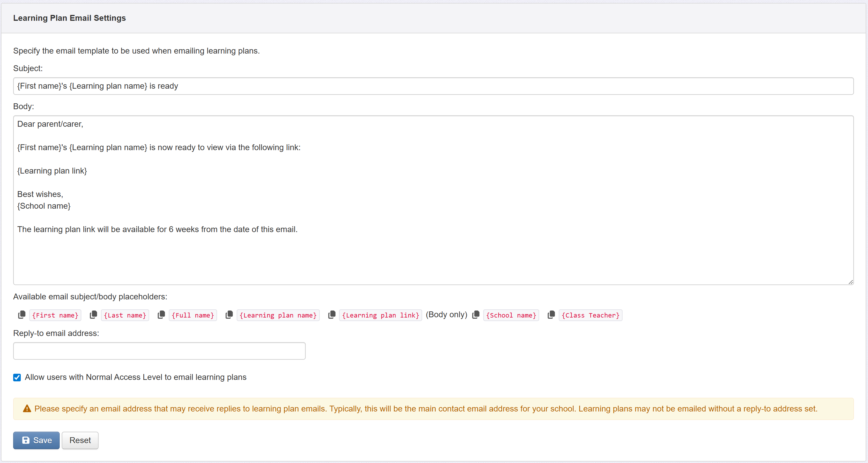Viewport: 868px width, 463px height.
Task: Grab the Body textarea resize handle
Action: [850, 282]
